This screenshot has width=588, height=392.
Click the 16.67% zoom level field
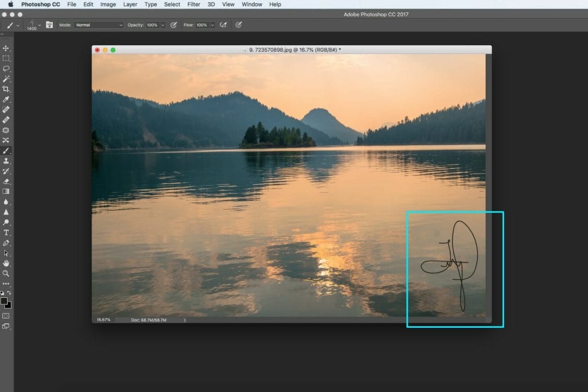click(103, 320)
